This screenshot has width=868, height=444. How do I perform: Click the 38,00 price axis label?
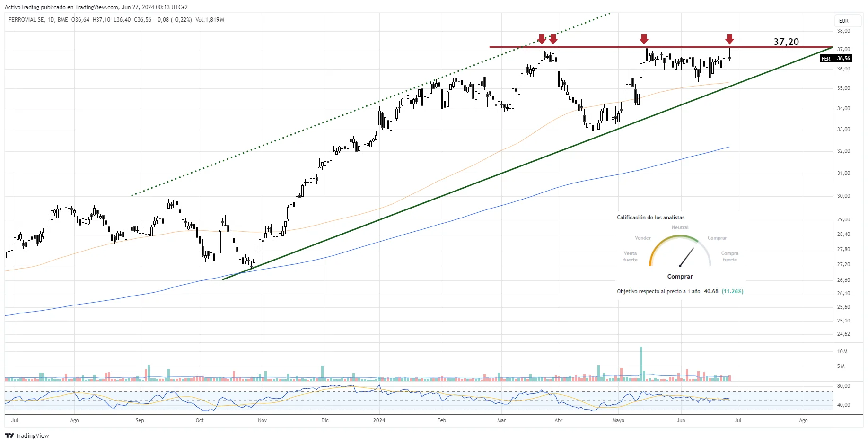click(x=843, y=31)
